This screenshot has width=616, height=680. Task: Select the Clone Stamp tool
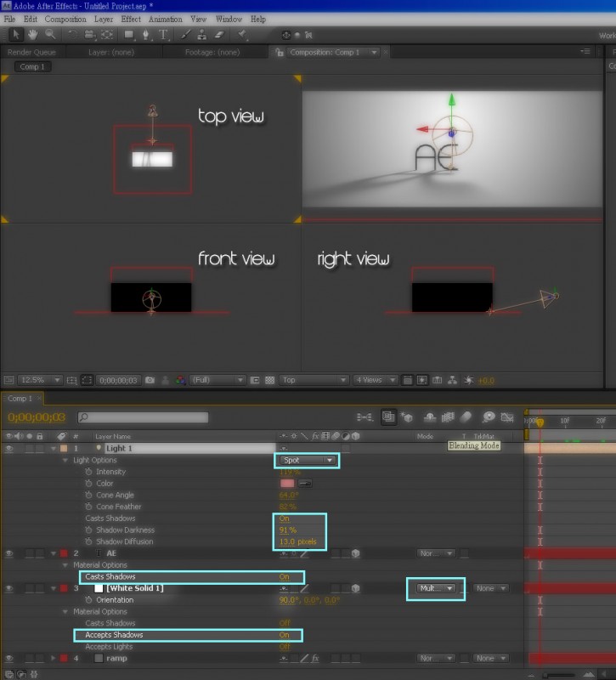tap(202, 34)
